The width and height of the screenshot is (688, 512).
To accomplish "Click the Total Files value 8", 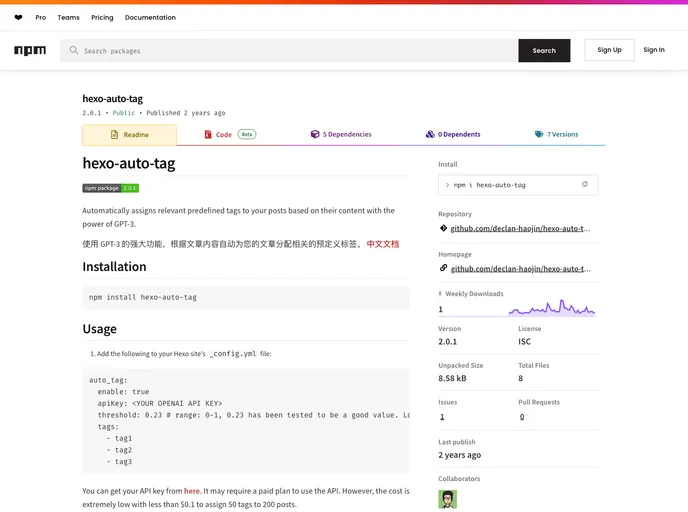I will 520,378.
